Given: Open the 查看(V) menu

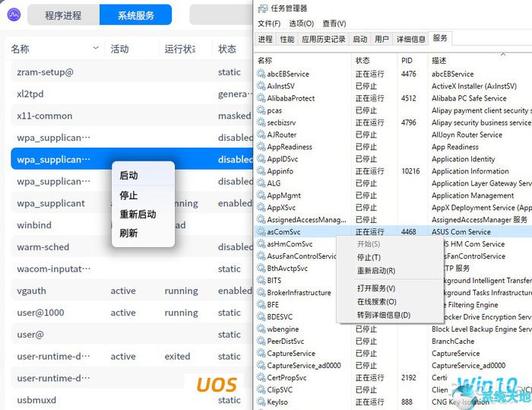Looking at the screenshot, I should [334, 24].
